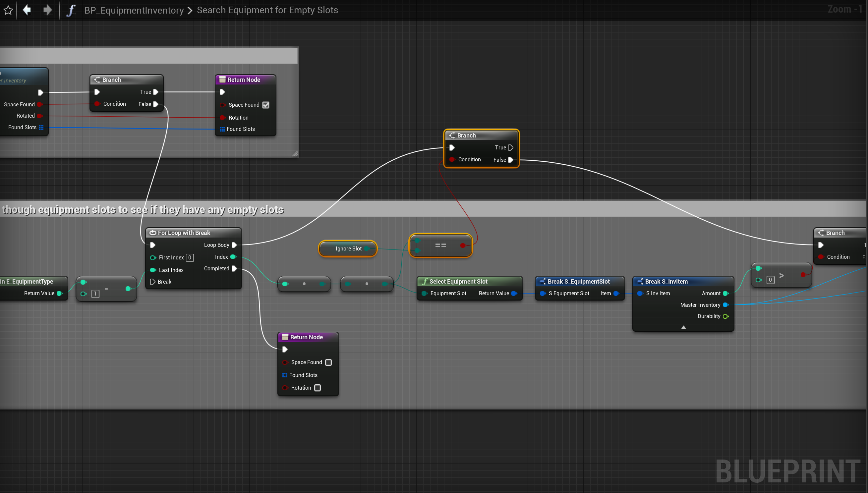Uncheck Space Found on top Return Node
868x493 pixels.
point(266,105)
